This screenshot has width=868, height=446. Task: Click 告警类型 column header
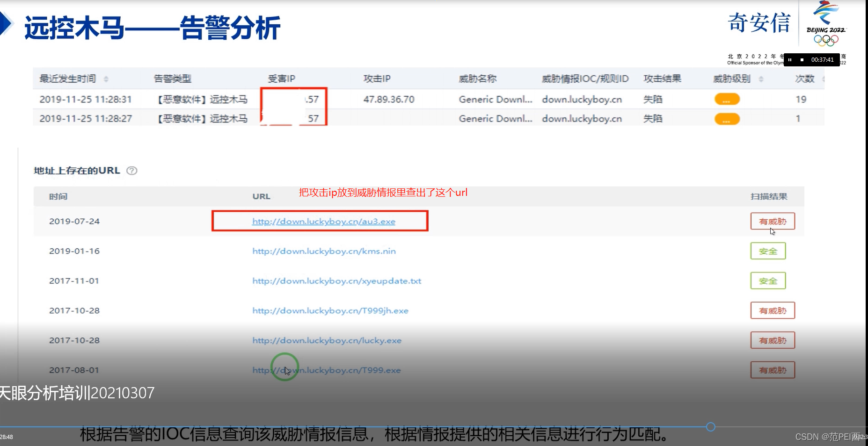173,79
